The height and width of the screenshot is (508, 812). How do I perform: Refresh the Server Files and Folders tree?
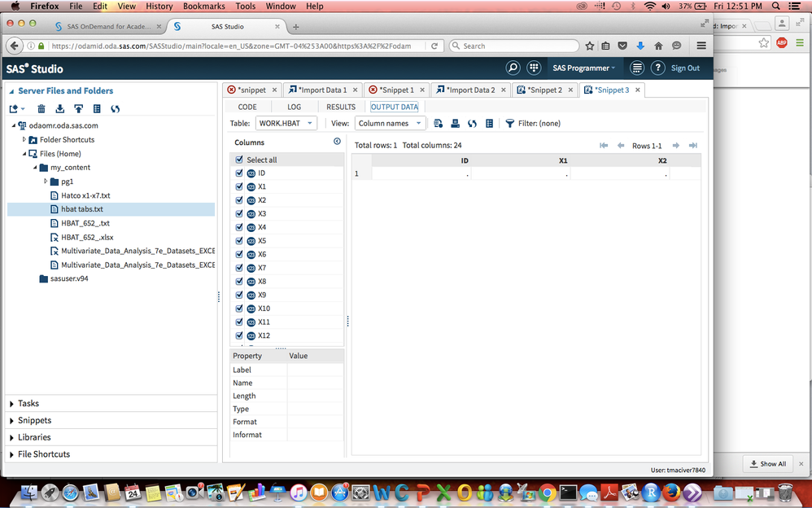pyautogui.click(x=115, y=109)
